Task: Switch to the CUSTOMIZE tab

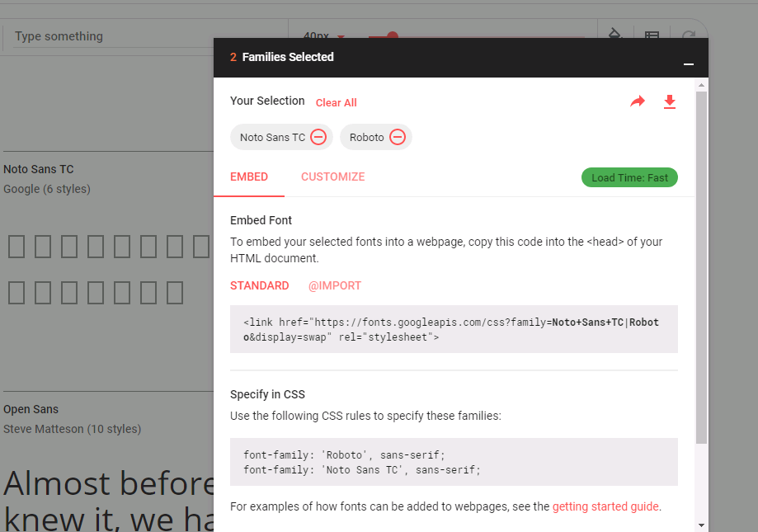Action: pyautogui.click(x=332, y=177)
